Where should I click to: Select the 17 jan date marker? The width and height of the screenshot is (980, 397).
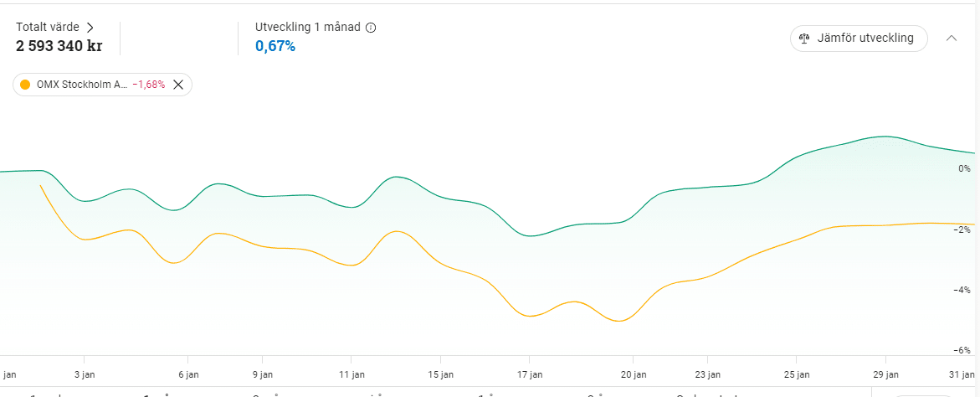pyautogui.click(x=530, y=374)
